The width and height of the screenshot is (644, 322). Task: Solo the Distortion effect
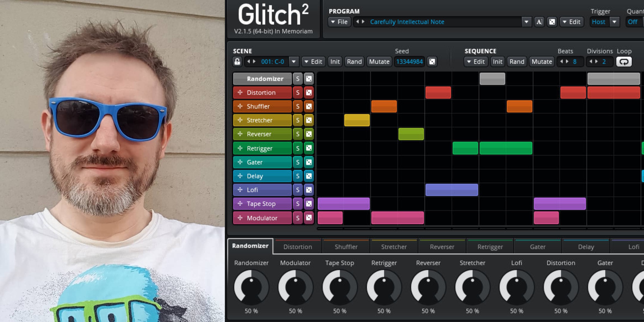click(x=298, y=93)
